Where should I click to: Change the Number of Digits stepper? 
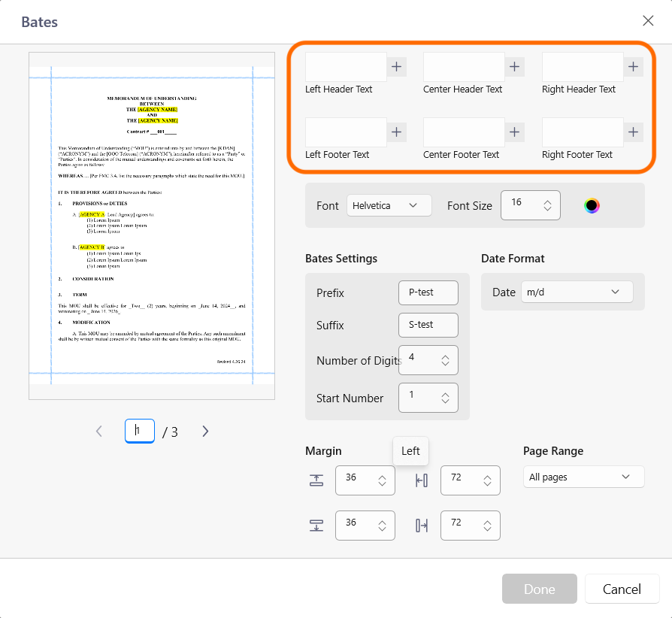(445, 360)
